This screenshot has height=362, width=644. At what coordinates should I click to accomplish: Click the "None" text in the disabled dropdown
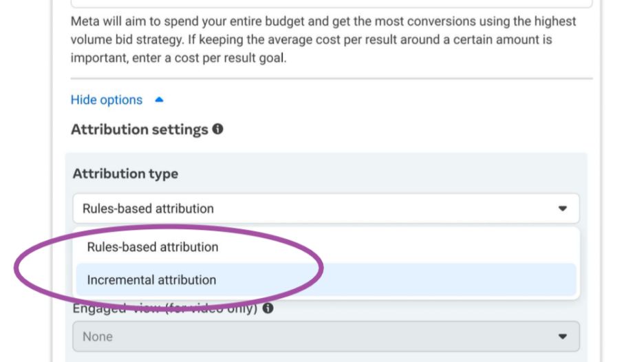98,337
